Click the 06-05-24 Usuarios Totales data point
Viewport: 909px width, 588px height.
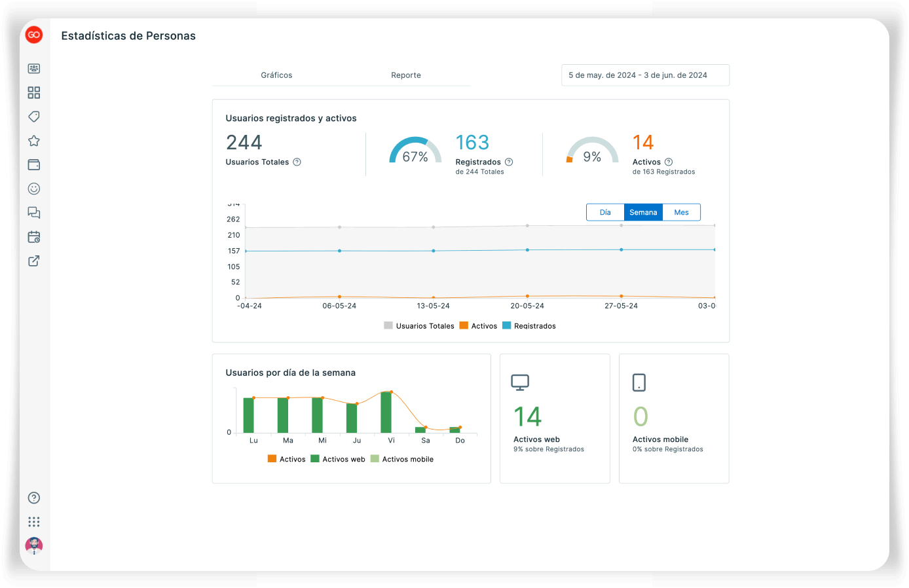pyautogui.click(x=339, y=227)
